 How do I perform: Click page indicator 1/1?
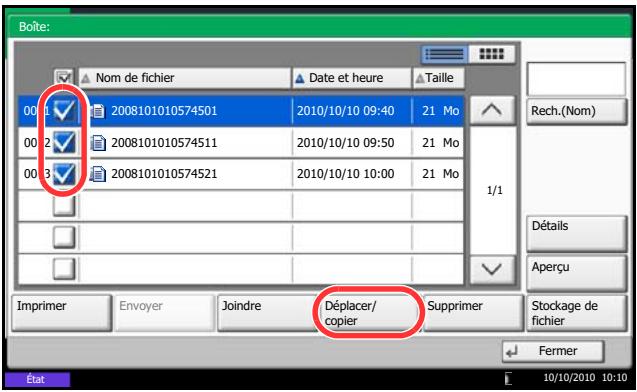[494, 190]
